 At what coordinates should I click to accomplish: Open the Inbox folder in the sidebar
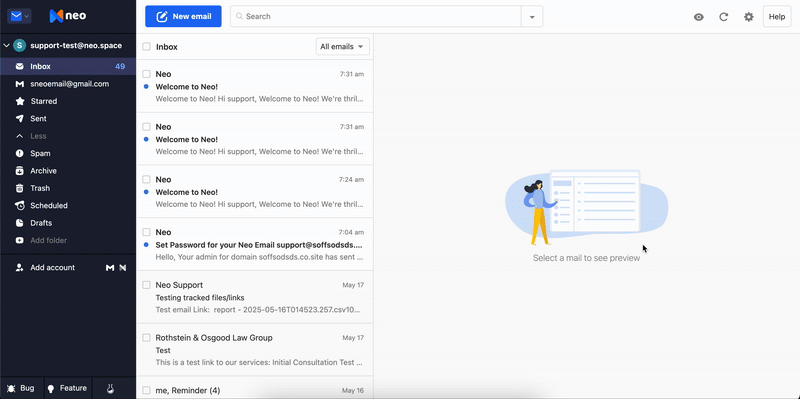pyautogui.click(x=68, y=66)
